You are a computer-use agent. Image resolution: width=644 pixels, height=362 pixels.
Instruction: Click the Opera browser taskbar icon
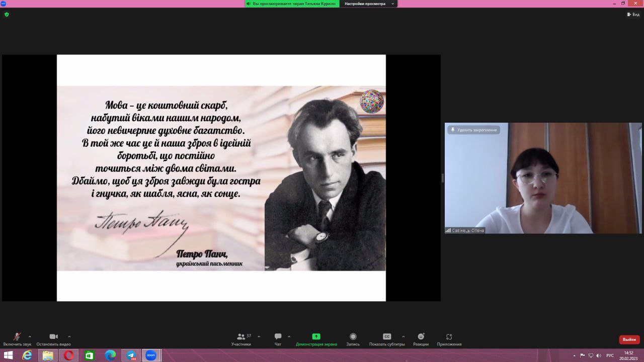pos(69,355)
